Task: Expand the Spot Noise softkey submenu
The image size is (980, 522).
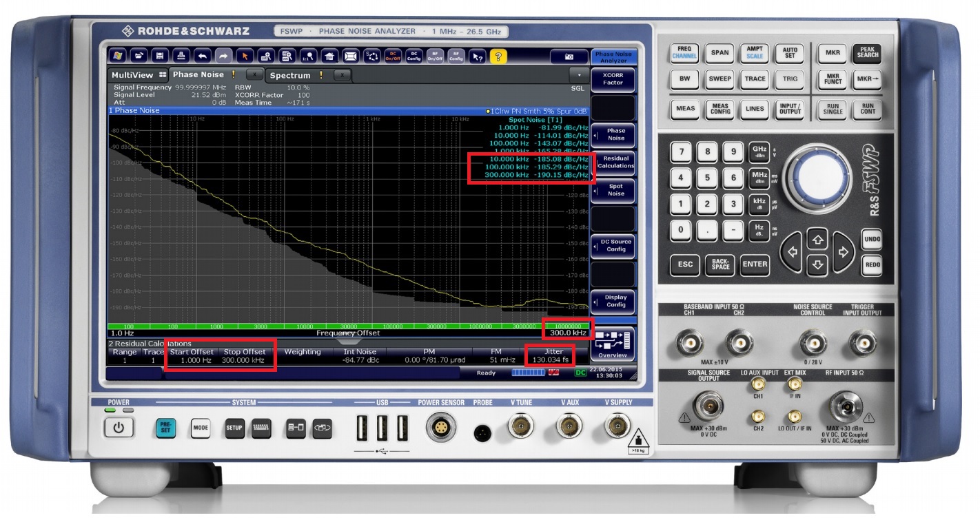Action: 613,190
